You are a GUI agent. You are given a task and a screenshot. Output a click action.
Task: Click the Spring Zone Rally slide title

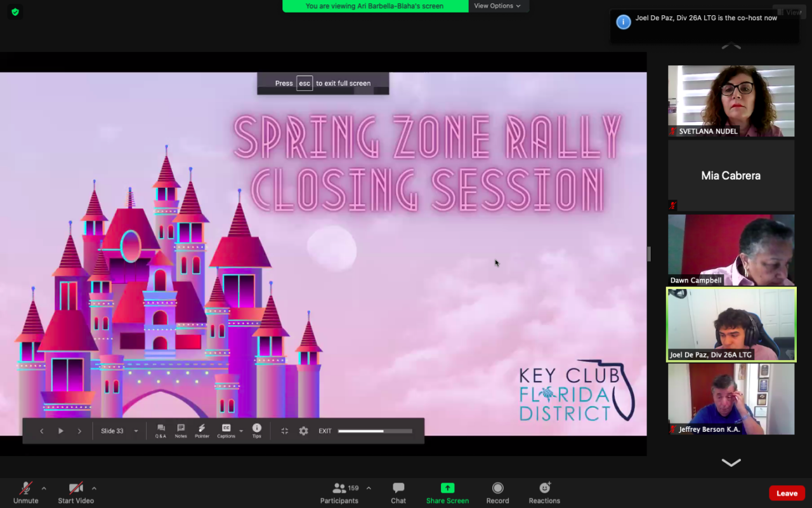point(427,163)
